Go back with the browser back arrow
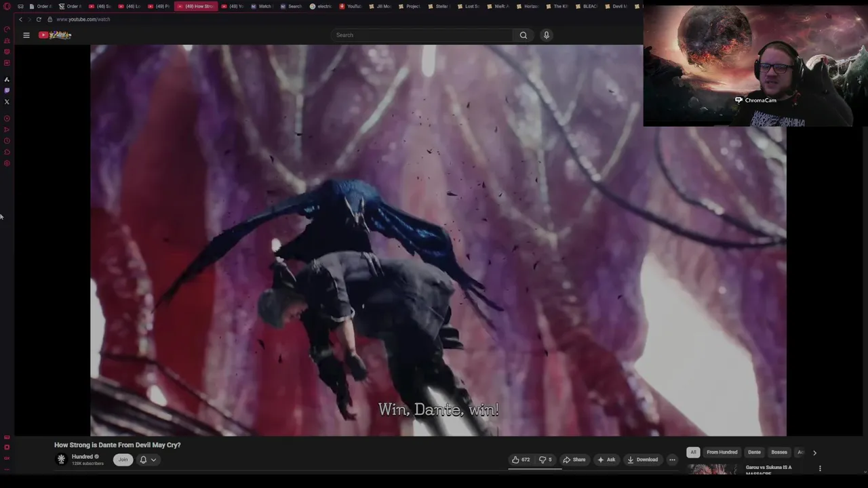The image size is (868, 488). (x=20, y=20)
